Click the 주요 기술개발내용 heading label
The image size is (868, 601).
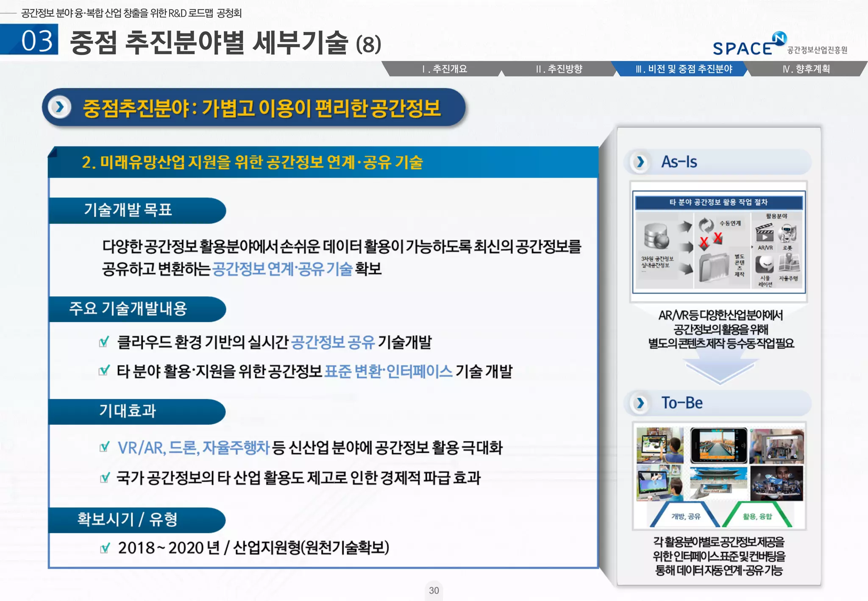(128, 309)
